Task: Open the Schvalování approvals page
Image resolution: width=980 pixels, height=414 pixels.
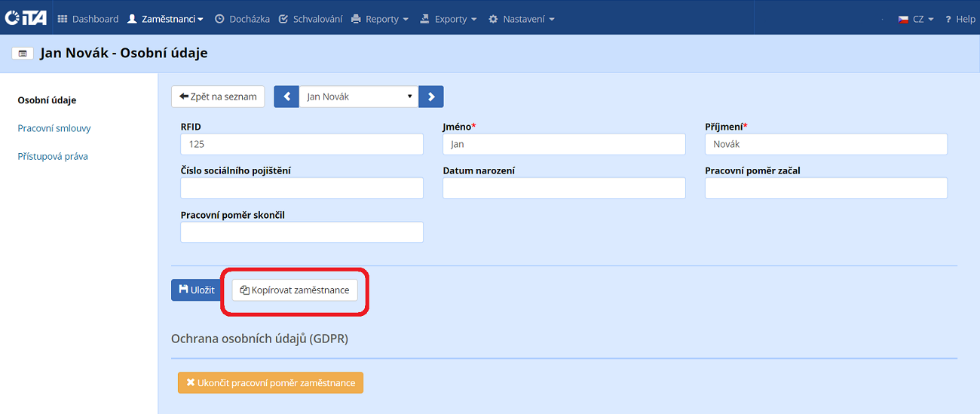Action: (311, 19)
